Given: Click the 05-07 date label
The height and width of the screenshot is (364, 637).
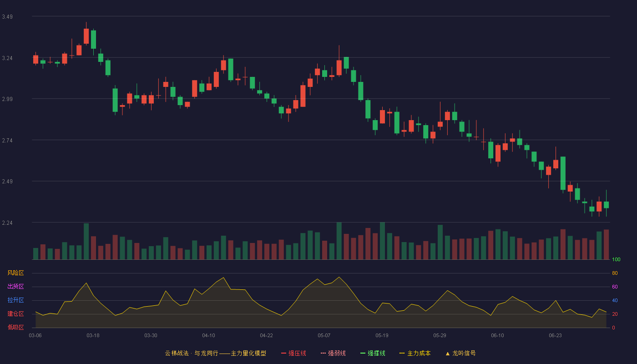Looking at the screenshot, I should pos(324,335).
